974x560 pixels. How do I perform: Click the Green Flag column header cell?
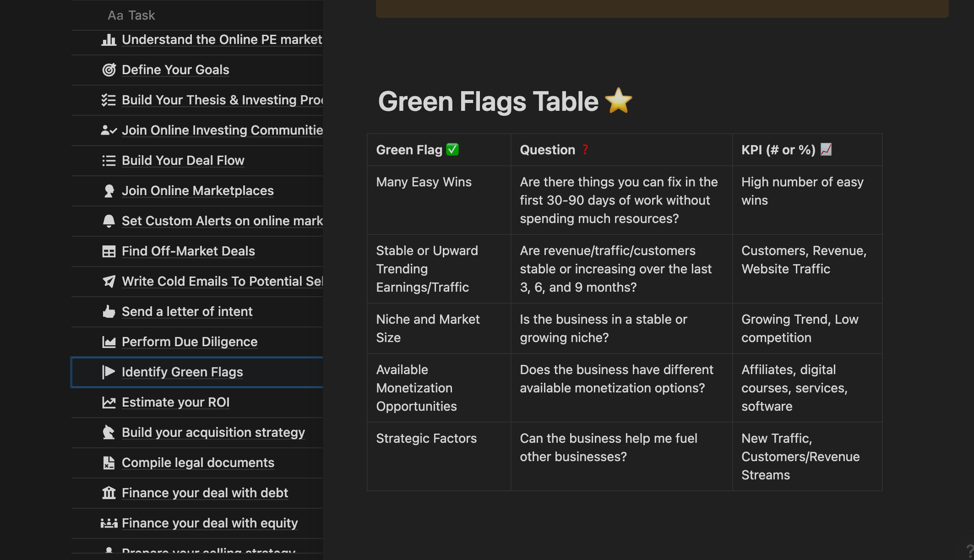pos(439,150)
